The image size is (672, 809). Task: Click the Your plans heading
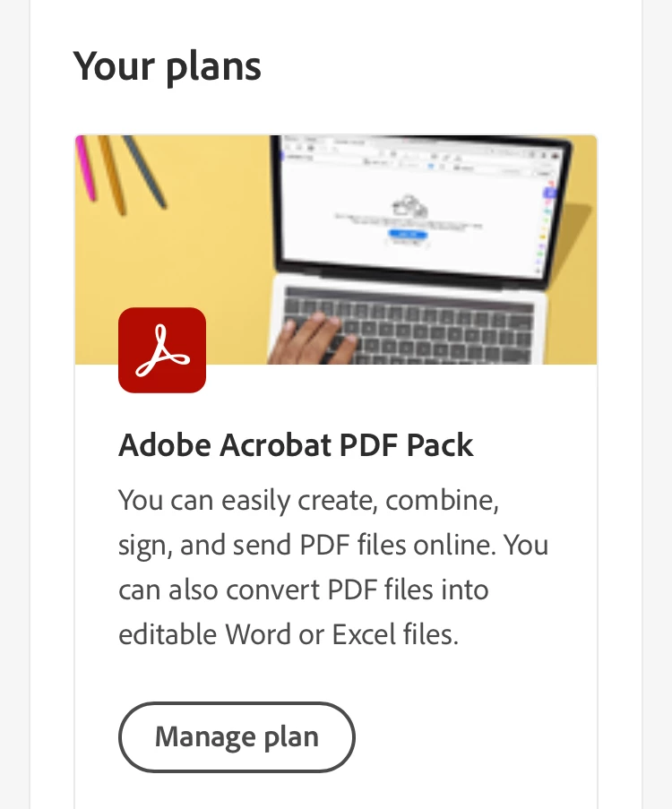point(168,67)
